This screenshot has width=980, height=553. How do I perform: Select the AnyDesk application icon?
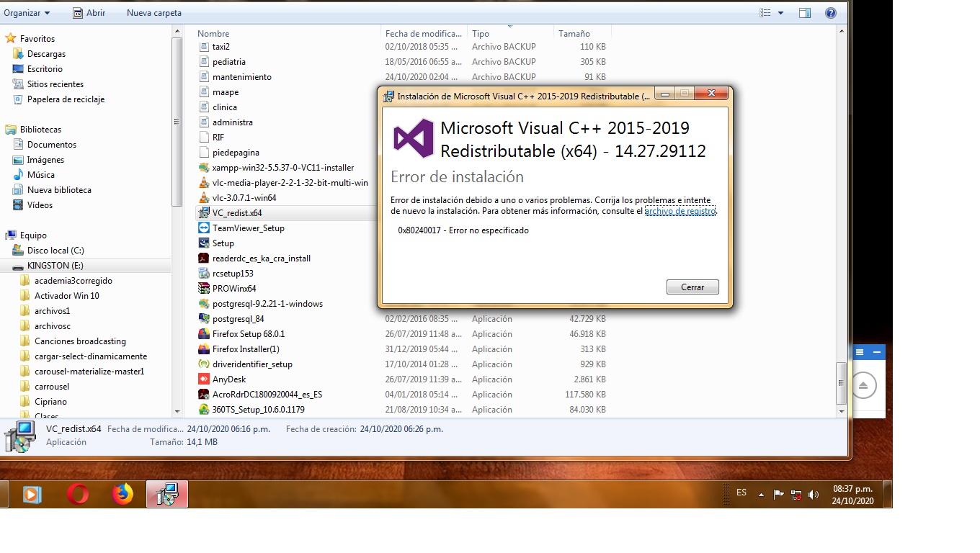pyautogui.click(x=204, y=379)
